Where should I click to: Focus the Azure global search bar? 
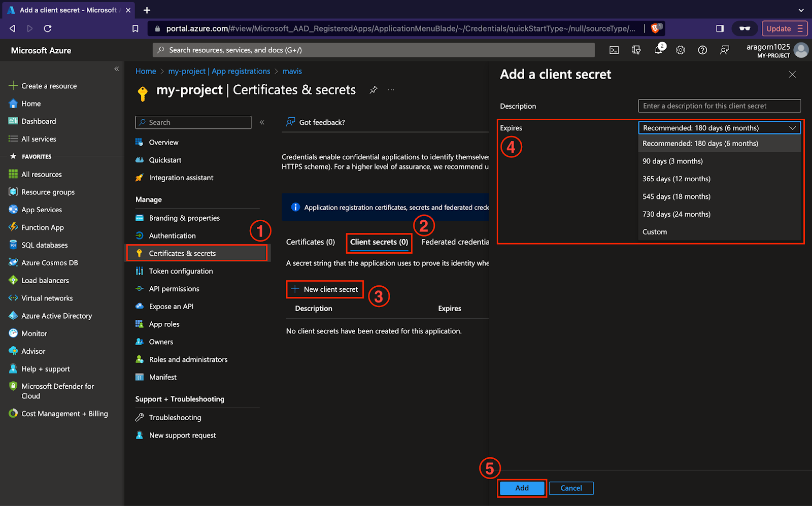(374, 50)
